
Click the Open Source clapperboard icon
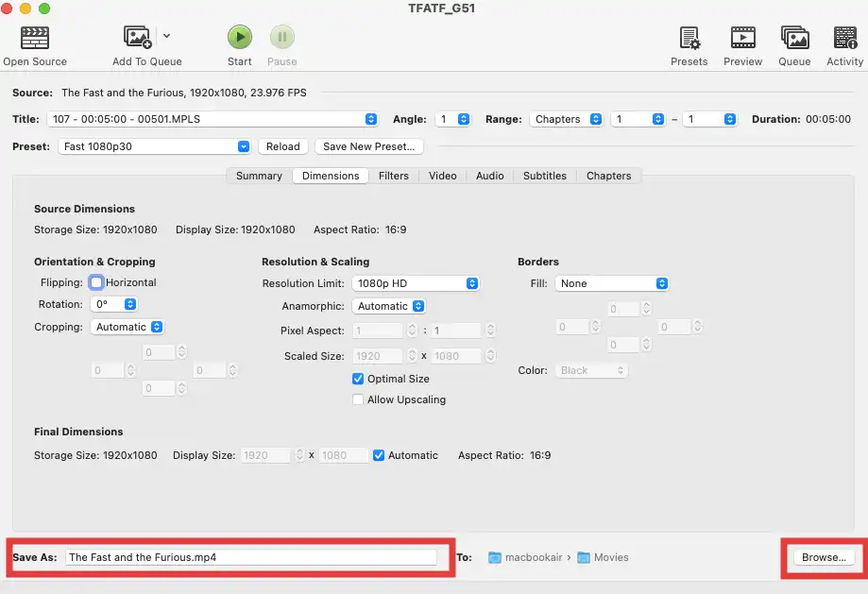coord(35,38)
